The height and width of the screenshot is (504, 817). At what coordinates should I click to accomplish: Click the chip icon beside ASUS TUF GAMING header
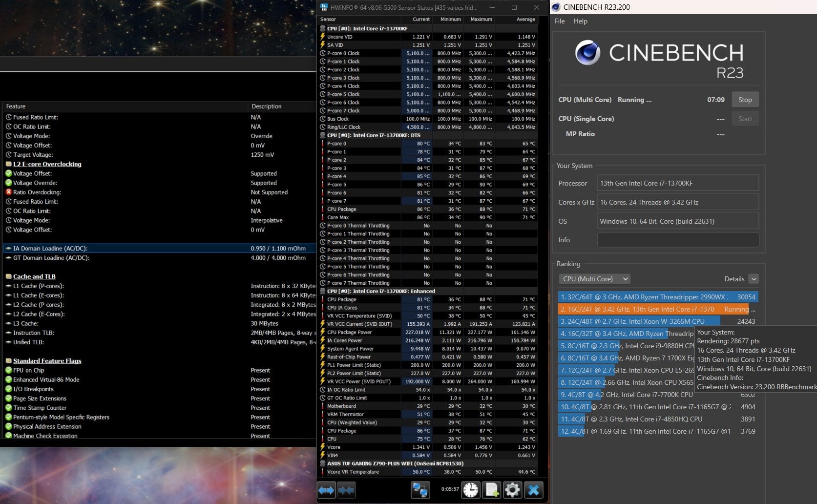323,463
